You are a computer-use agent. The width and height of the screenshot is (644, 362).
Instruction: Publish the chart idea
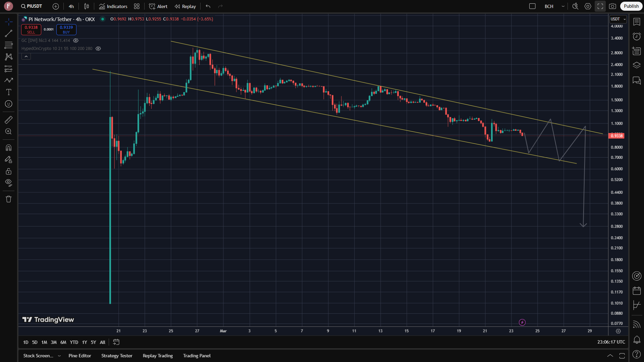(x=631, y=6)
